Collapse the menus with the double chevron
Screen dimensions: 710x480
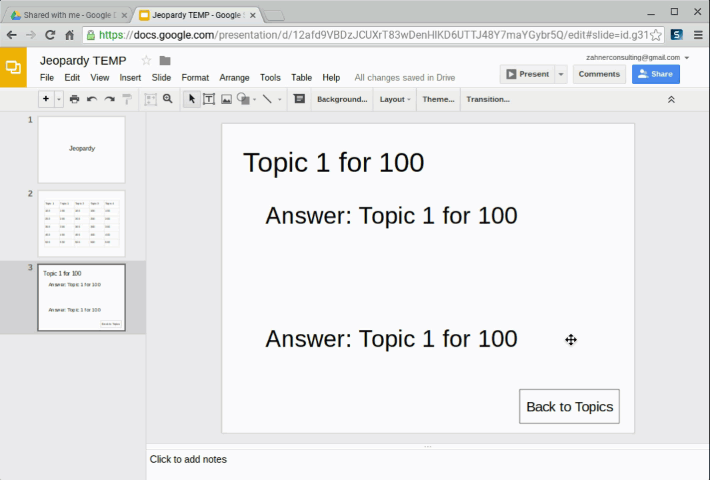[x=671, y=99]
